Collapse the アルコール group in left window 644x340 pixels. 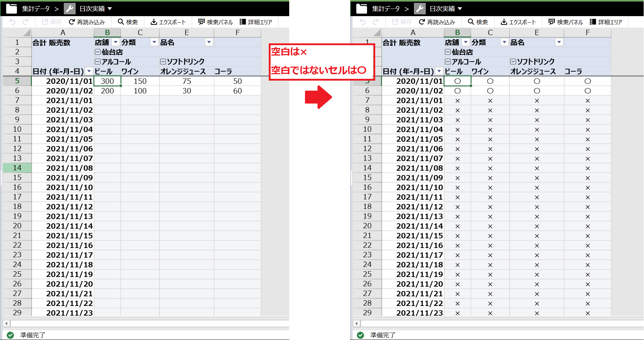click(97, 62)
